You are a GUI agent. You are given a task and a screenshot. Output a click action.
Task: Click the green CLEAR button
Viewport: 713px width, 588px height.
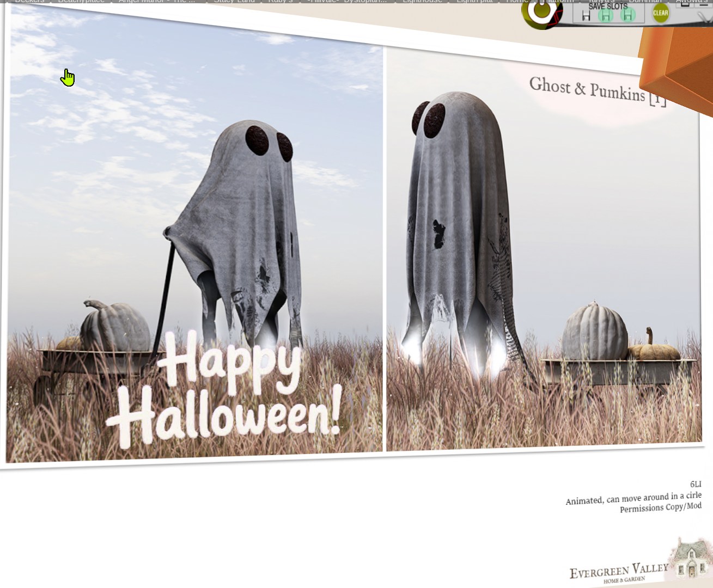tap(661, 13)
